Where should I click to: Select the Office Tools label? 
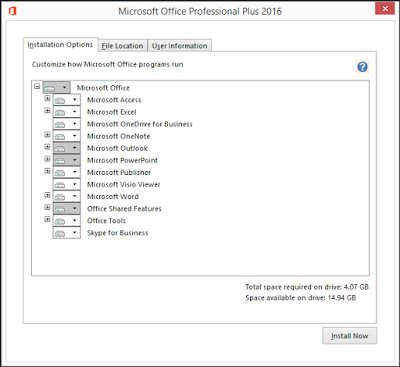(106, 221)
